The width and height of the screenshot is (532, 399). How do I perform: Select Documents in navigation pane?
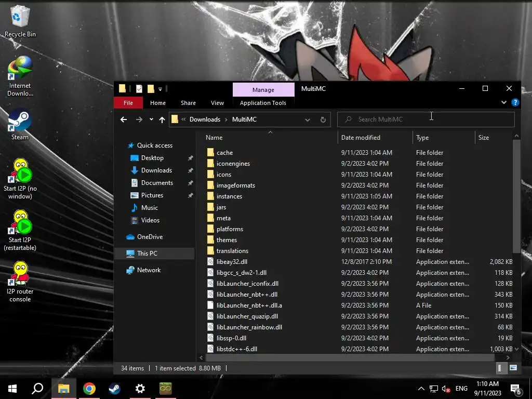coord(157,183)
